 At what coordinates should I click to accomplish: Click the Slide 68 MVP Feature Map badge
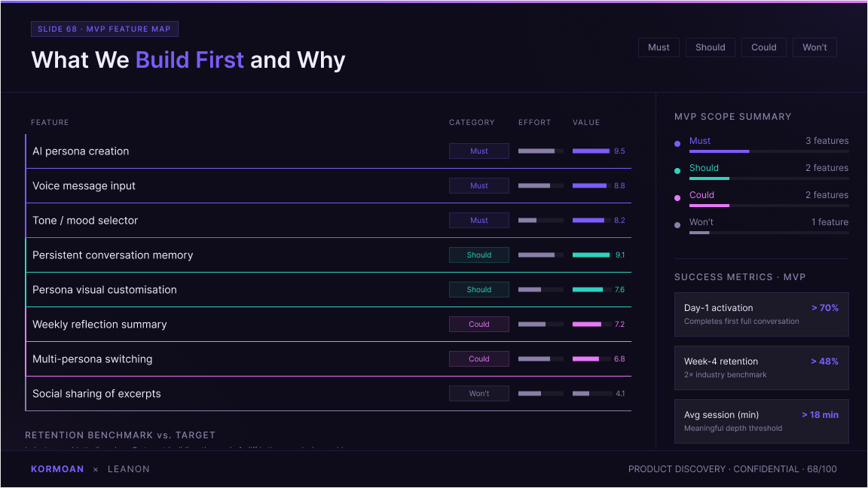105,29
